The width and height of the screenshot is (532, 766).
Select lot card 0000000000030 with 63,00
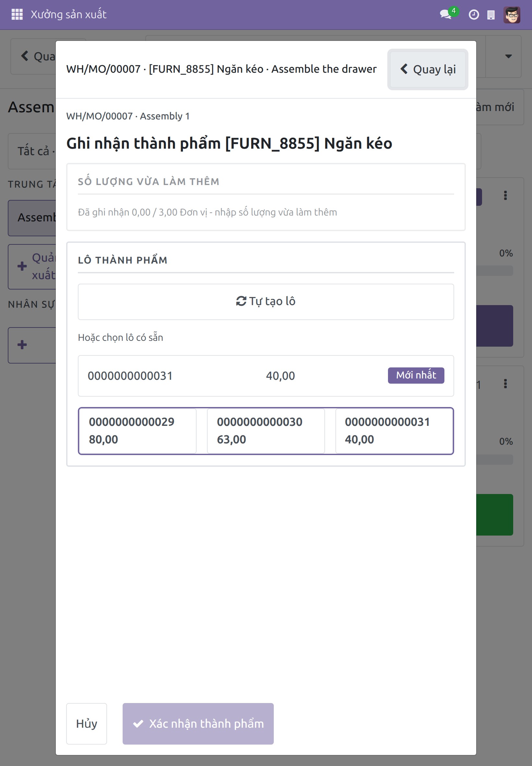266,430
